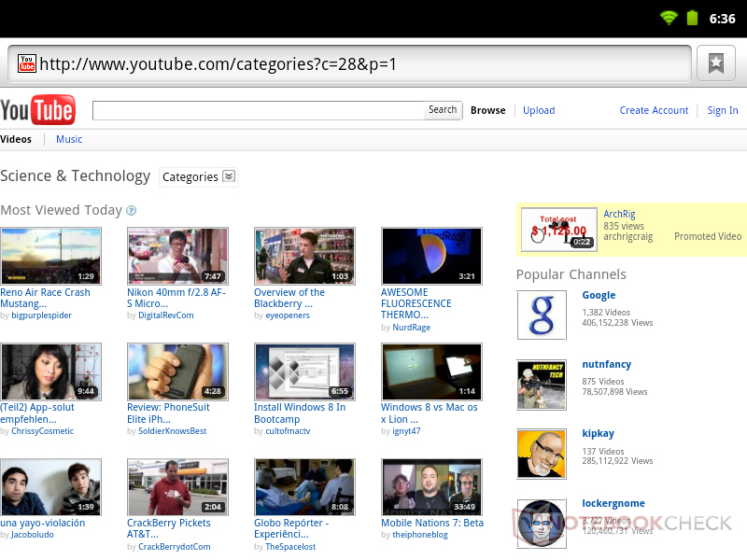Open uploader DigitalRevCom channel
This screenshot has height=560, width=747.
[x=166, y=315]
